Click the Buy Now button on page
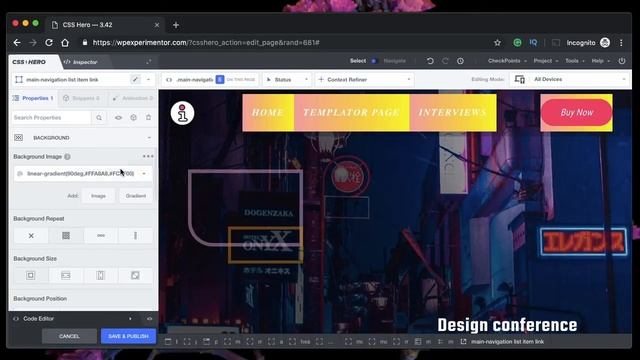The height and width of the screenshot is (360, 640). pyautogui.click(x=576, y=113)
